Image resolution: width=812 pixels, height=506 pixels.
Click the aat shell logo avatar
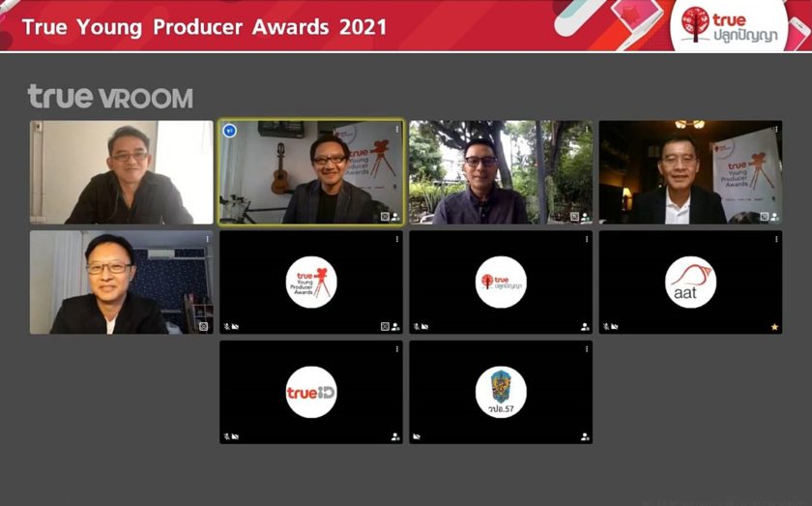pos(690,283)
